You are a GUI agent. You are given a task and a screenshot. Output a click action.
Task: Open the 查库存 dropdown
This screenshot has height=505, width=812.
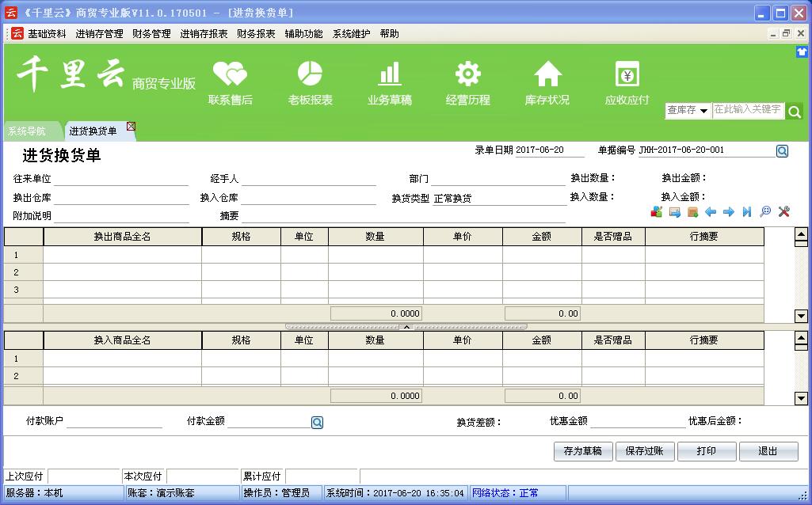pyautogui.click(x=687, y=111)
